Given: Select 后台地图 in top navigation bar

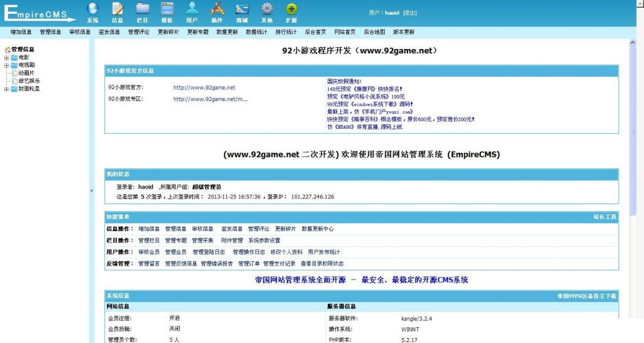Looking at the screenshot, I should tap(374, 32).
